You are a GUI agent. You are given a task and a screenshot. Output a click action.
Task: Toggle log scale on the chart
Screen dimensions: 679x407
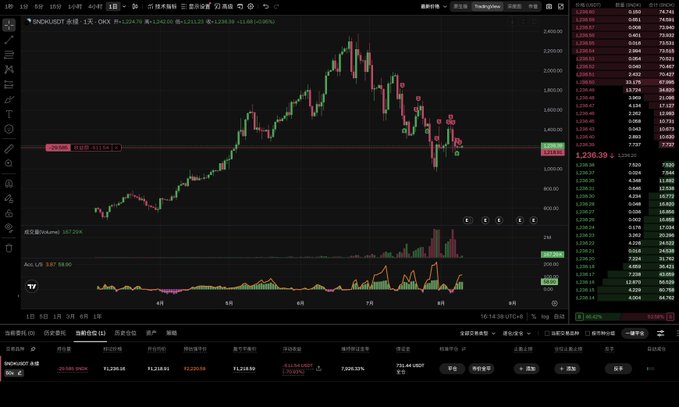(545, 317)
